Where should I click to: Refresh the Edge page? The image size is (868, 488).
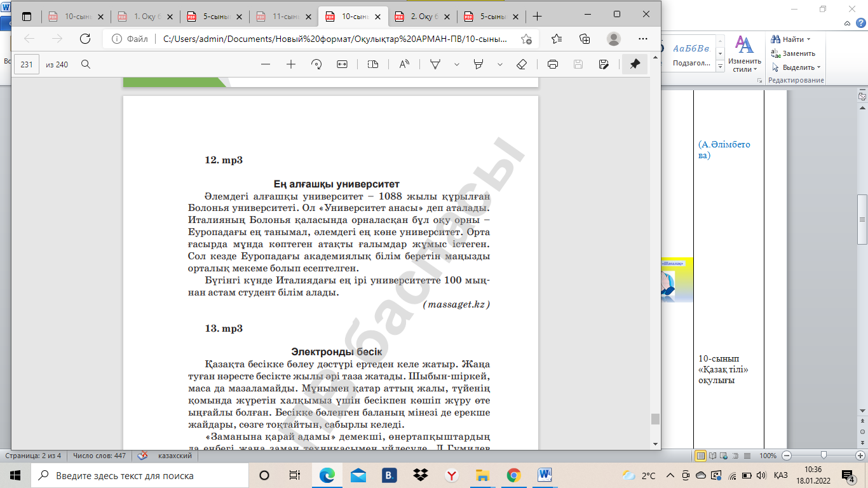click(x=85, y=39)
